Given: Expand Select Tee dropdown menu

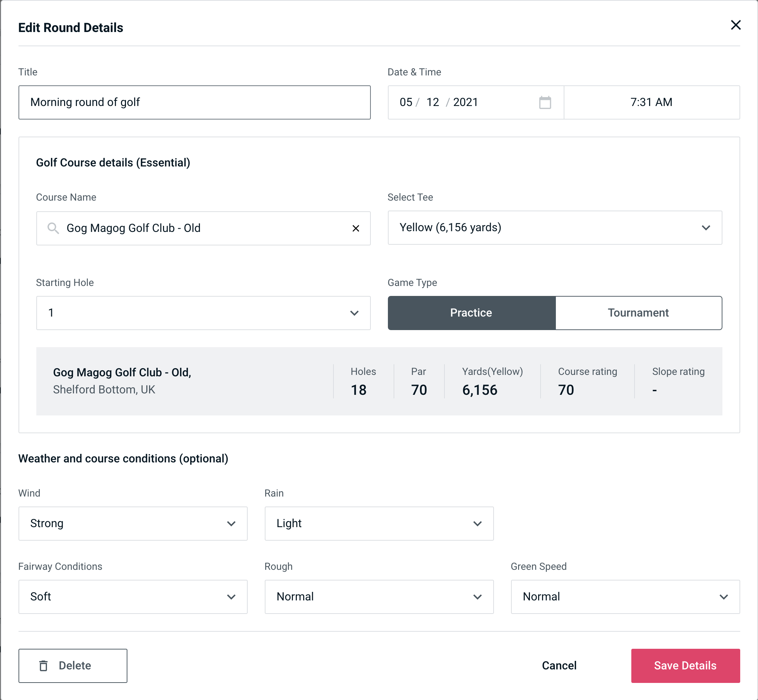Looking at the screenshot, I should [707, 228].
